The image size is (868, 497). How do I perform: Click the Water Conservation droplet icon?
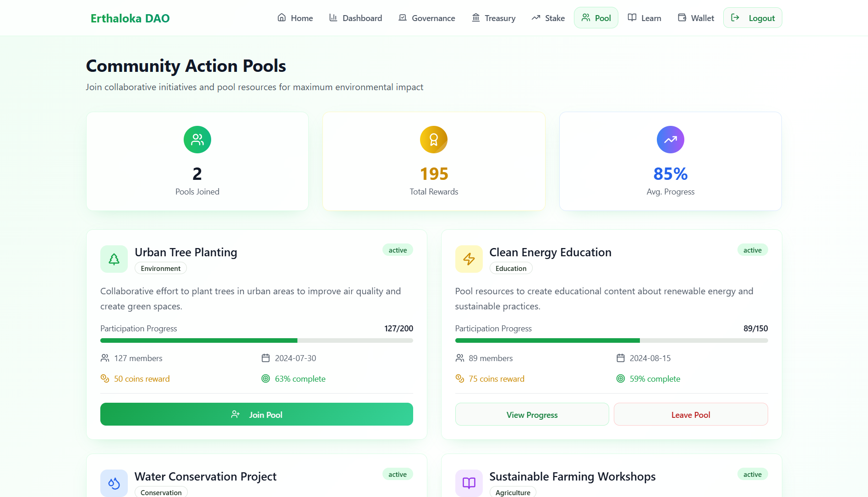point(114,483)
